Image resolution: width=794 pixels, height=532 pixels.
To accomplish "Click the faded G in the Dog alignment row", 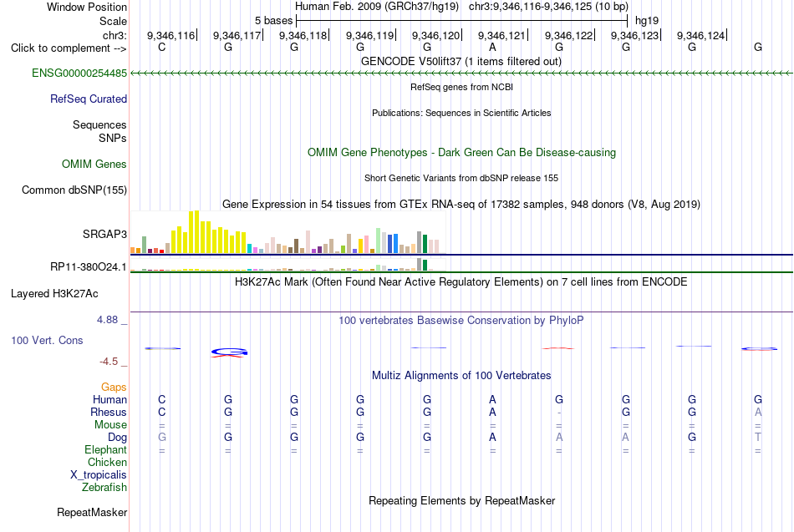I will [161, 438].
